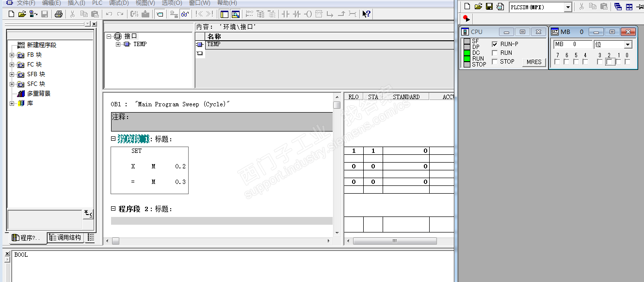This screenshot has height=282, width=644.
Task: Toggle bit 3 checkbox in MB 0
Action: point(600,62)
